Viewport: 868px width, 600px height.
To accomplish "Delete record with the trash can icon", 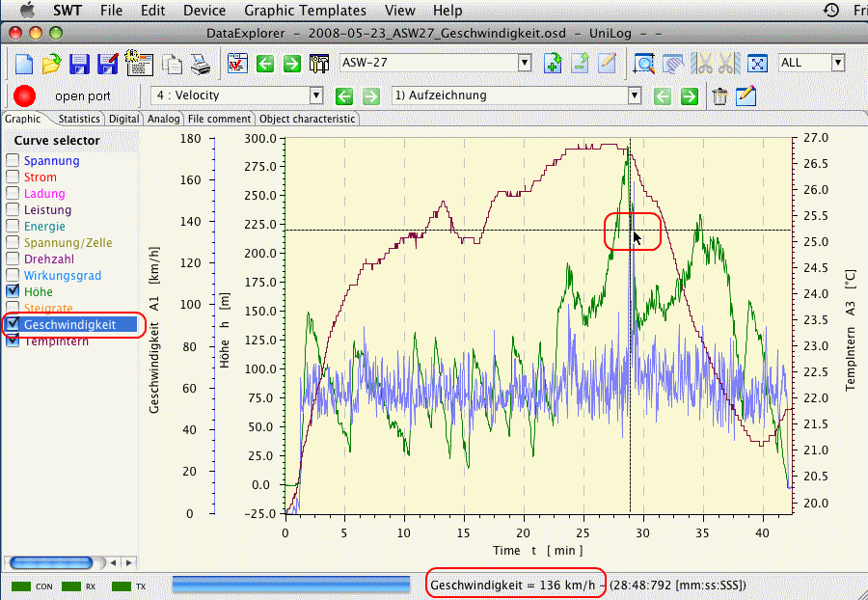I will pyautogui.click(x=719, y=96).
